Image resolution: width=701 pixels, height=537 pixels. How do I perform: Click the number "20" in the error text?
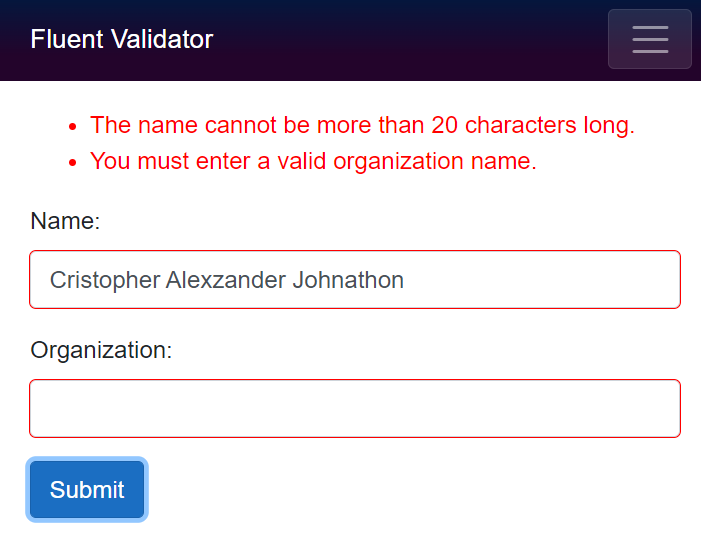[444, 125]
